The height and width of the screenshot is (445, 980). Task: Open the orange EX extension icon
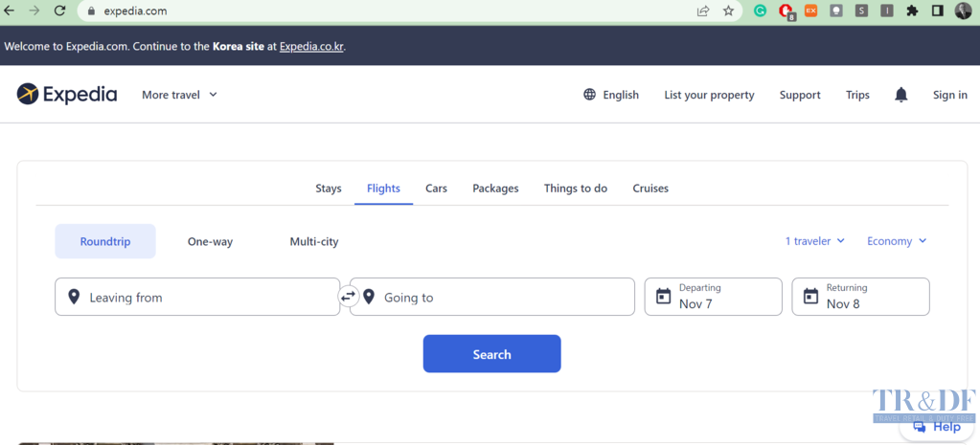[810, 11]
